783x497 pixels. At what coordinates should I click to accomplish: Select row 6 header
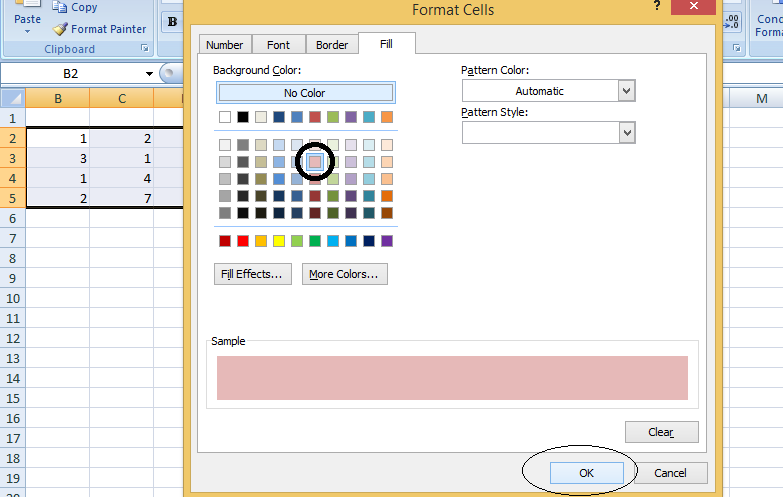click(x=12, y=218)
